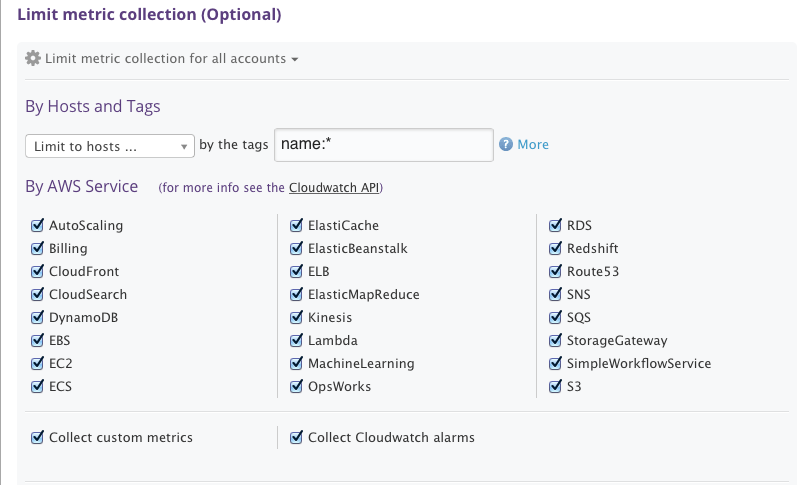Disable Collect custom metrics checkbox

pos(37,437)
